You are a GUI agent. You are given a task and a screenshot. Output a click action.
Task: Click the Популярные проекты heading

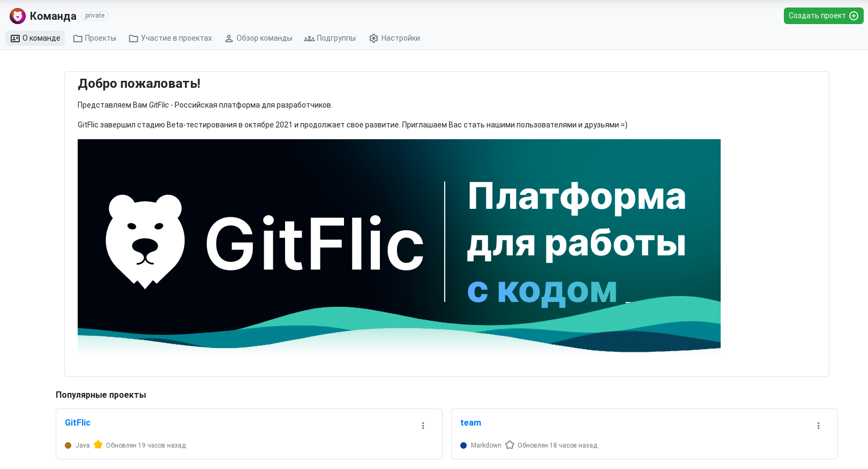[101, 395]
